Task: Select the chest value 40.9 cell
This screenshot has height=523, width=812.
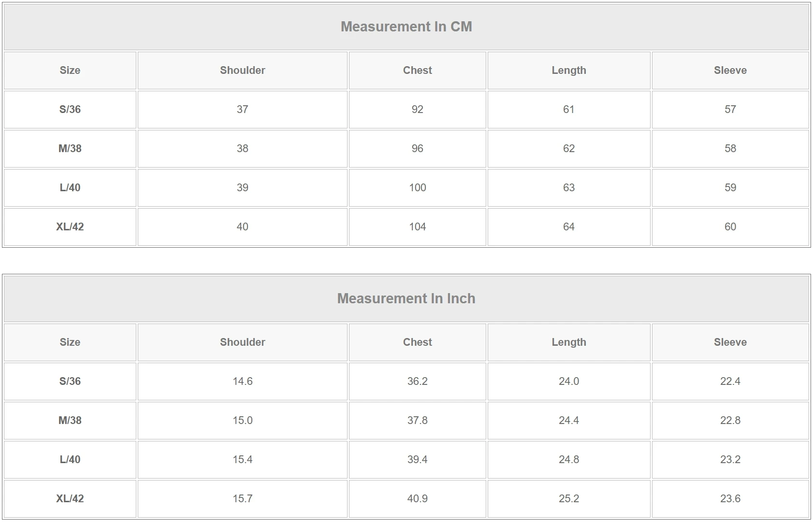Action: pos(417,499)
